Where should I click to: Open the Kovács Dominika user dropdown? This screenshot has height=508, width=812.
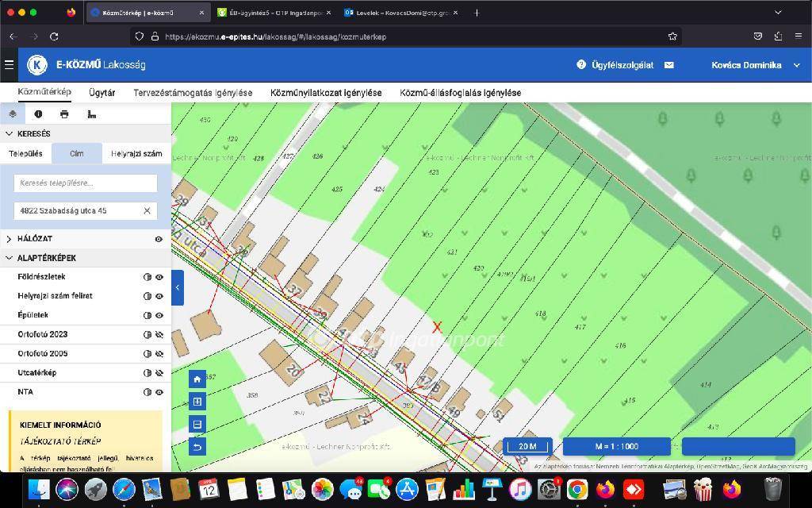click(x=755, y=65)
